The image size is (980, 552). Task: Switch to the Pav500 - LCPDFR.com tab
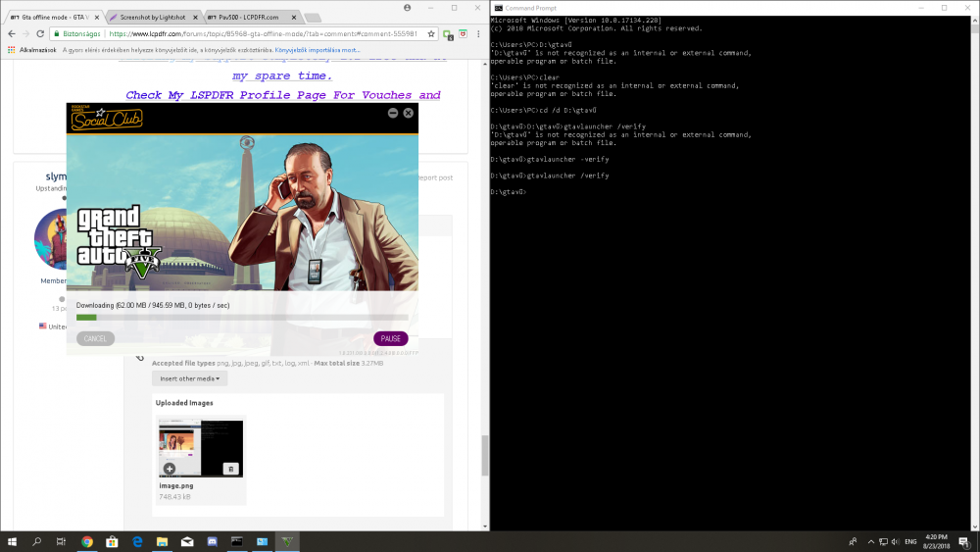(x=249, y=18)
